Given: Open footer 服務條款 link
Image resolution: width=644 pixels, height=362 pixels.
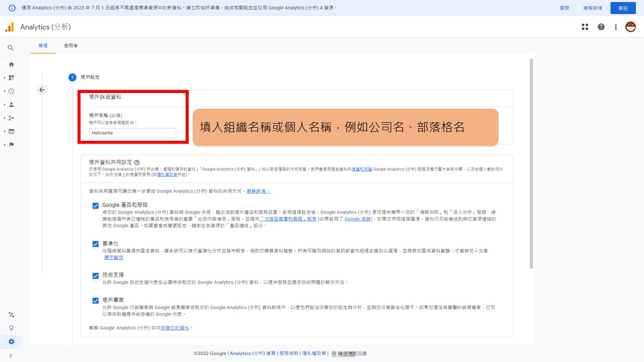Looking at the screenshot, I should pyautogui.click(x=289, y=353).
